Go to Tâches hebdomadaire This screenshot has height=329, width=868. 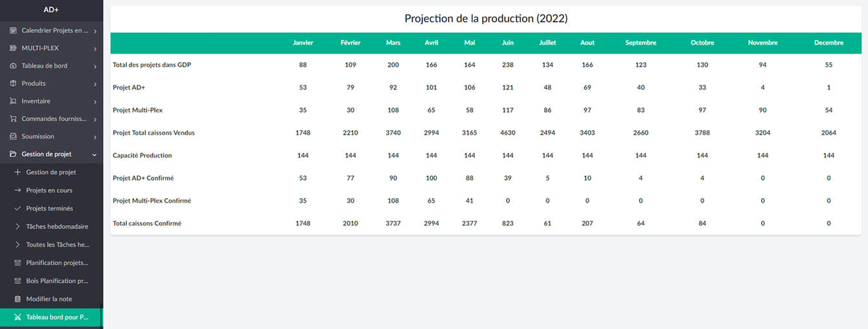coord(57,227)
